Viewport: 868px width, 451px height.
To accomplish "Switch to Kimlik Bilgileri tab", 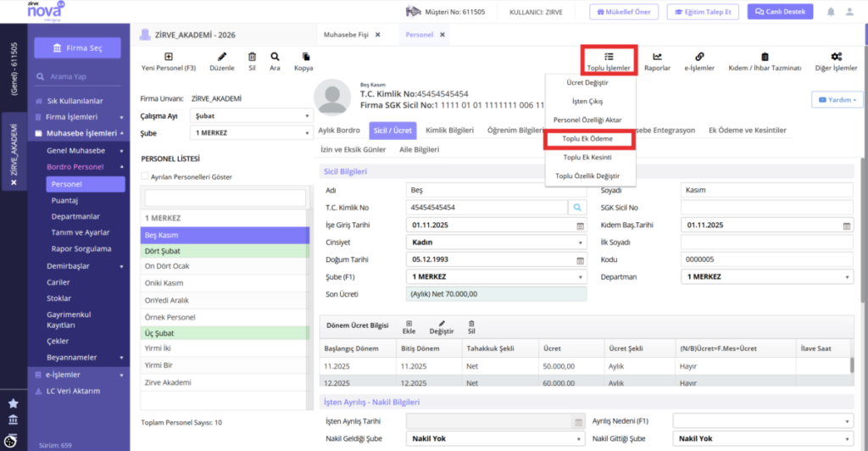I will pos(449,130).
